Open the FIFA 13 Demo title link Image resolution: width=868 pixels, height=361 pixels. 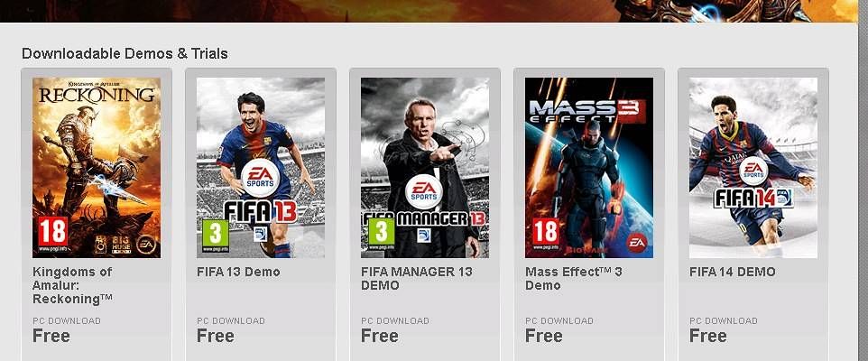(238, 273)
